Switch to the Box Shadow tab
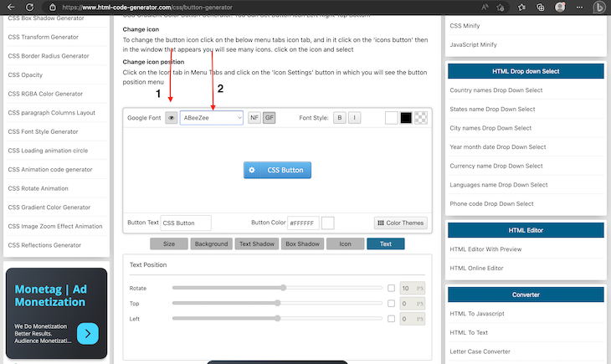 301,244
